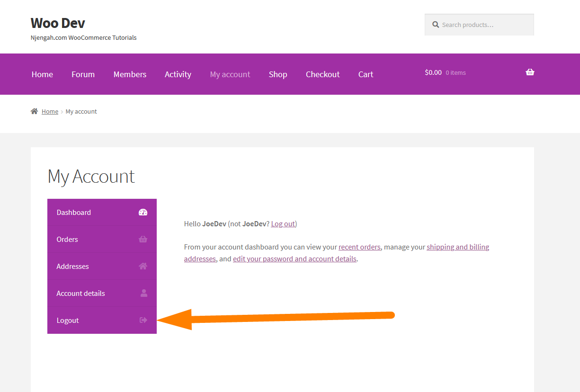The width and height of the screenshot is (580, 392).
Task: Click the Addresses house icon
Action: coord(143,266)
